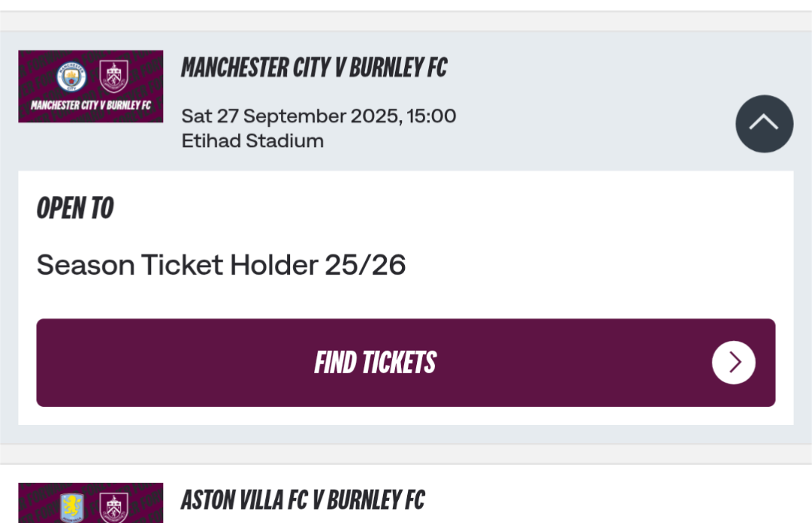
Task: Click the Burnley crest beside Manchester City crest
Action: (114, 76)
